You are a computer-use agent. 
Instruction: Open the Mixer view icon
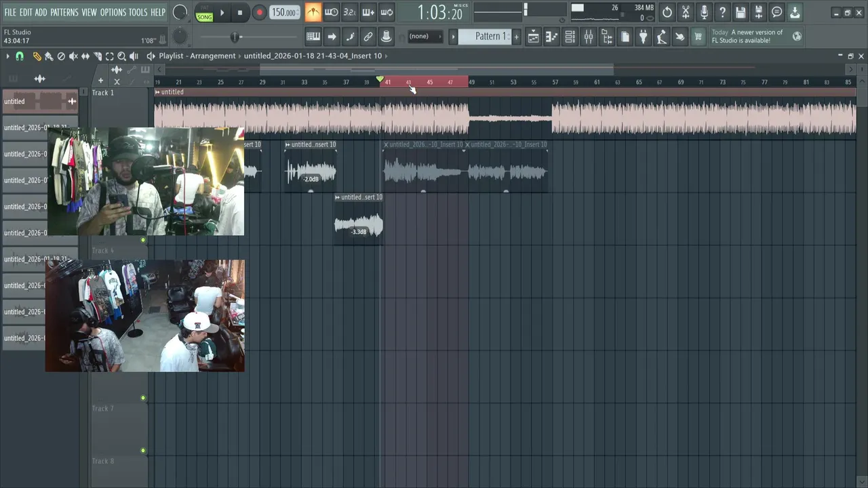pos(589,37)
